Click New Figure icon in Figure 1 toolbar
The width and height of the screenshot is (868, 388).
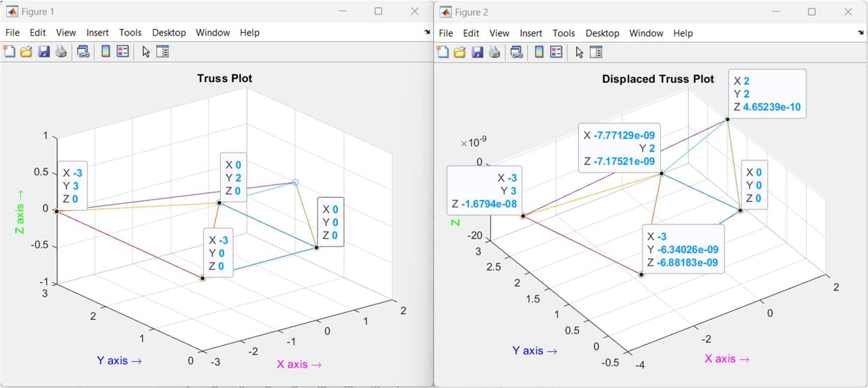(9, 51)
